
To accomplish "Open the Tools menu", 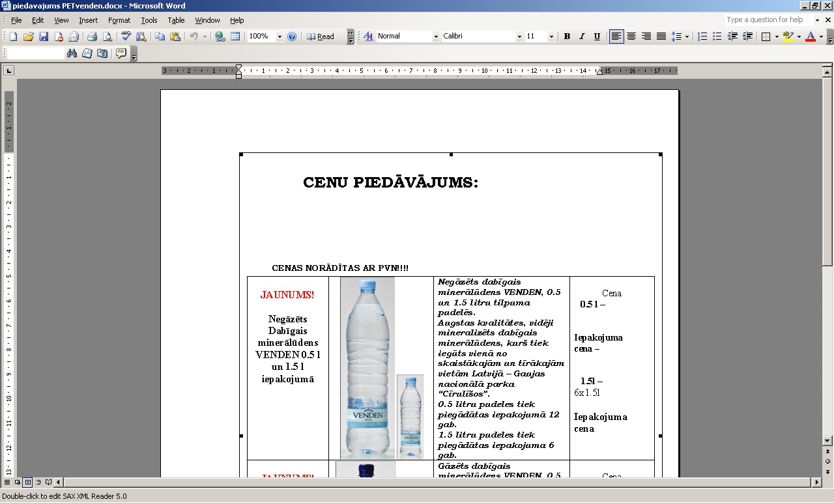I will click(x=149, y=20).
